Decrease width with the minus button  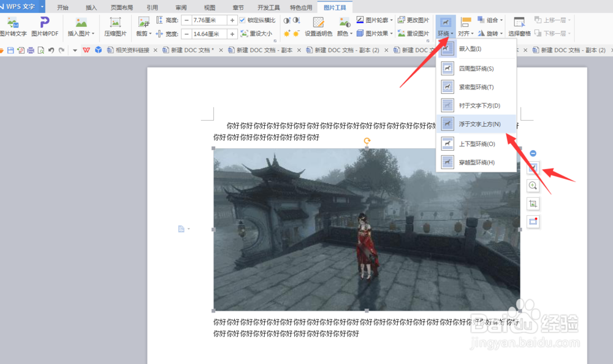[x=186, y=34]
